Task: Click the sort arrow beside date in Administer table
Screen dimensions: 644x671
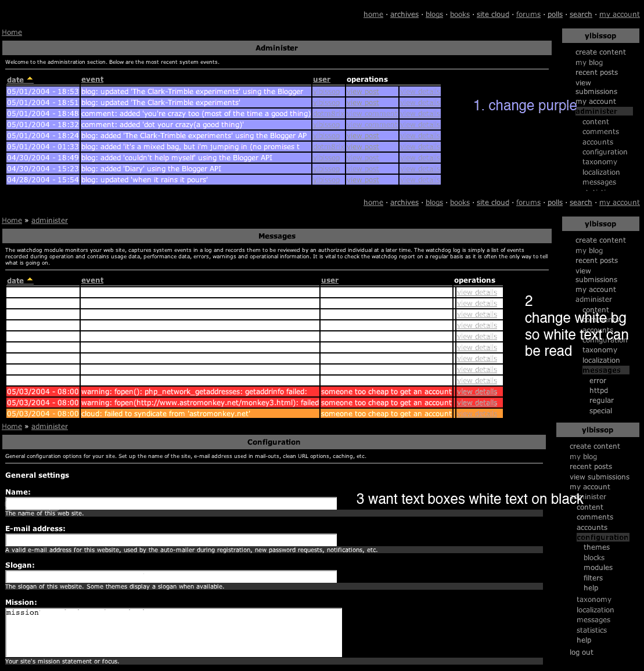Action: pos(30,79)
